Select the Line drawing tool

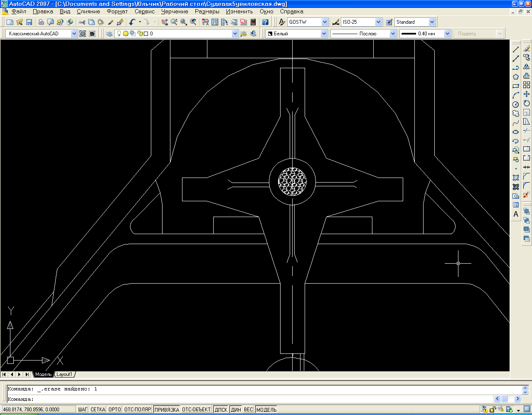[516, 49]
